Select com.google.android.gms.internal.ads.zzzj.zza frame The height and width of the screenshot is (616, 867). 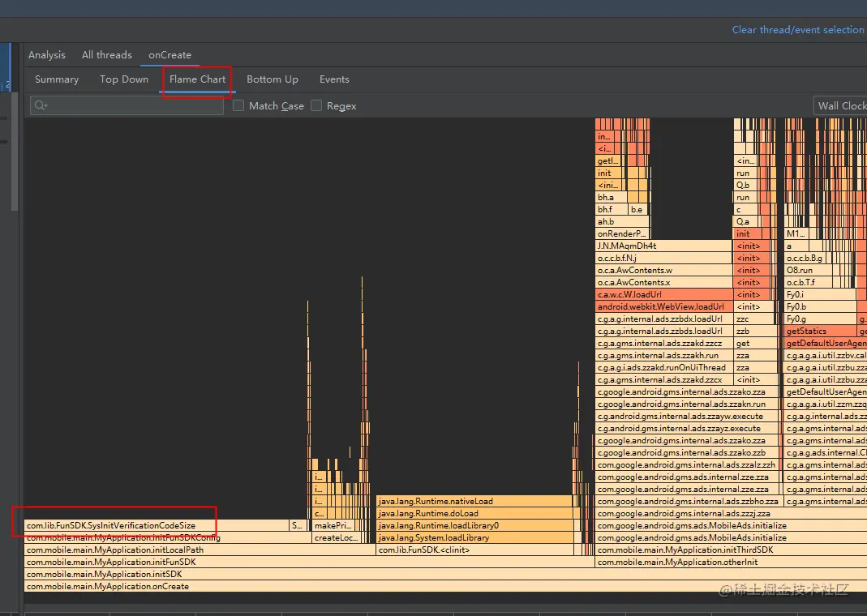(731, 513)
